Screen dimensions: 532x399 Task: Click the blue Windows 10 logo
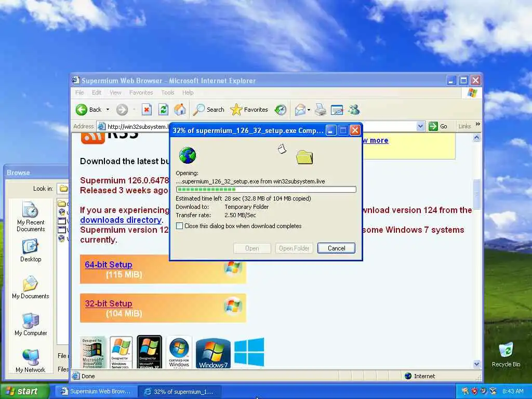(x=249, y=352)
